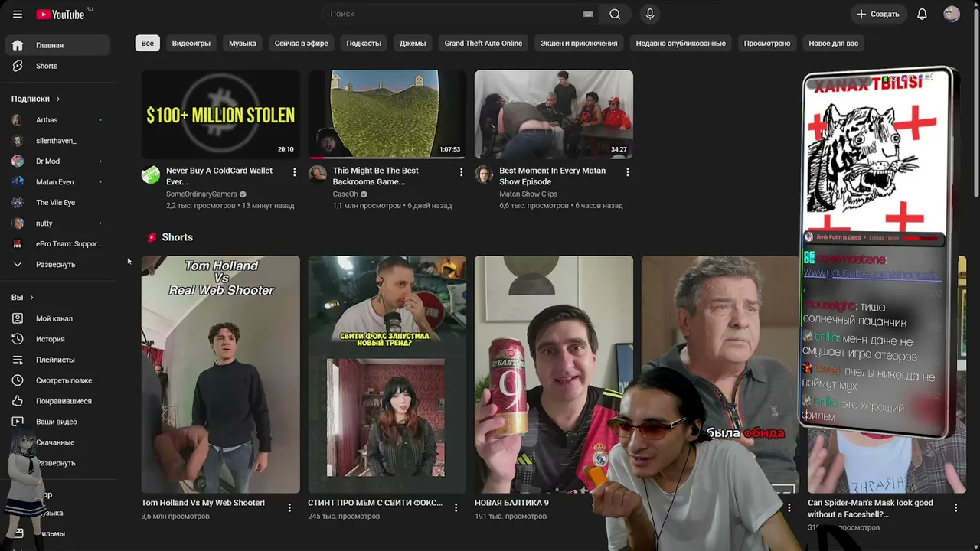Open options for Matan Show Episode video

tap(628, 173)
